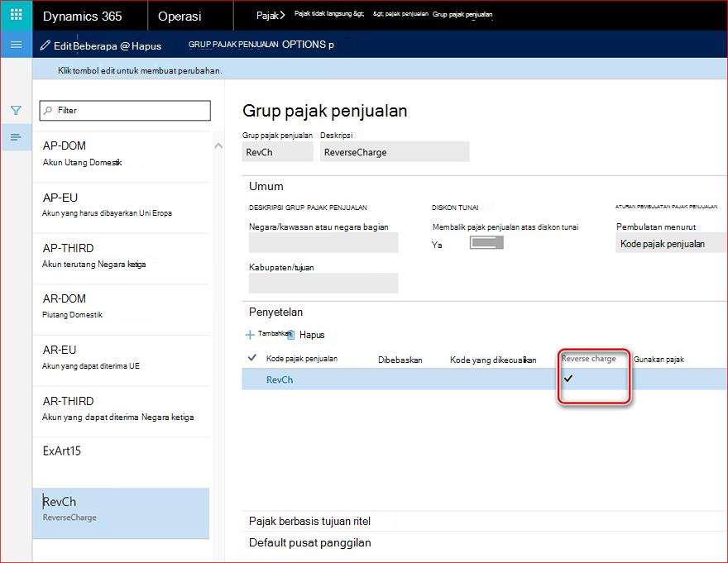The image size is (728, 563).
Task: Open the GRUP PAJAK PENJUALAN tab
Action: [x=233, y=45]
